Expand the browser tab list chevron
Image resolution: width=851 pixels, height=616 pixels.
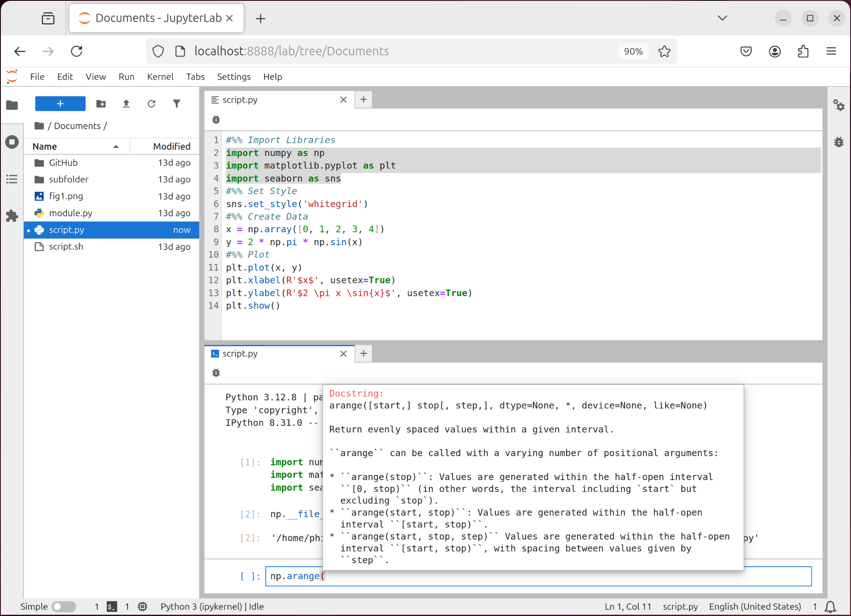(x=722, y=18)
